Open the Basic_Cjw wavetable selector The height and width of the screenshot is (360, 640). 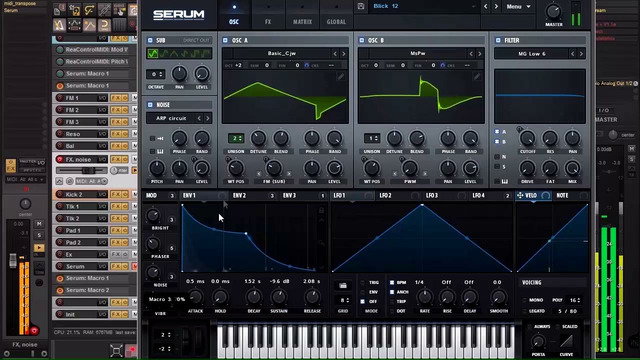tap(282, 53)
